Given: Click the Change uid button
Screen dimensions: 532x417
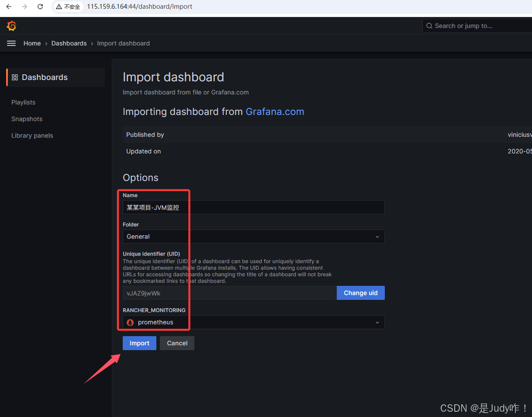Looking at the screenshot, I should point(361,293).
